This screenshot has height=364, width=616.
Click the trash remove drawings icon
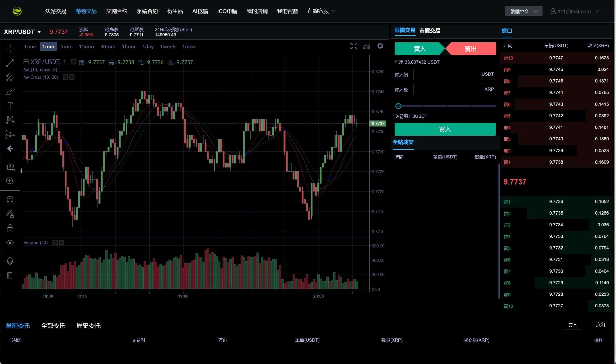[x=10, y=275]
